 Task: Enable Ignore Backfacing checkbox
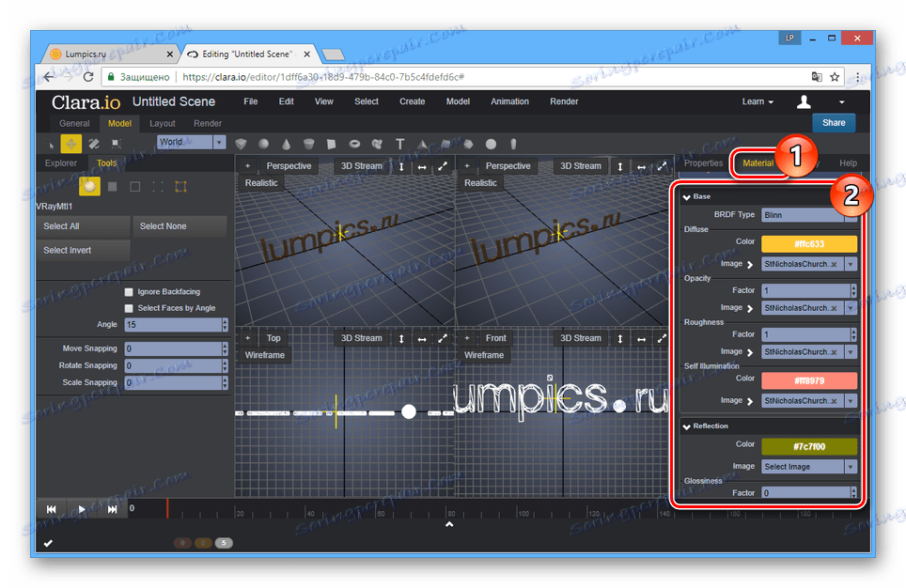click(129, 292)
